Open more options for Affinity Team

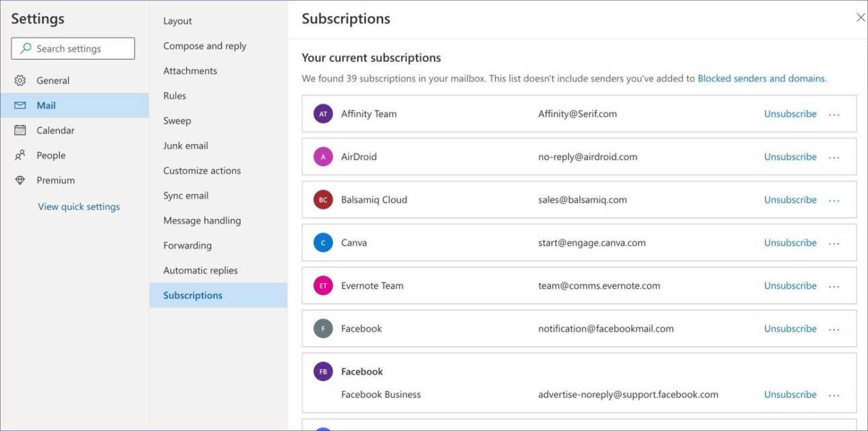click(x=834, y=114)
